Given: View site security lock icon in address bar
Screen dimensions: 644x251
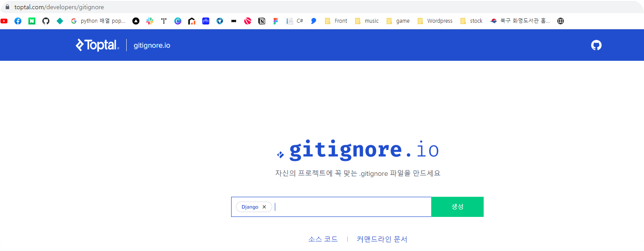Looking at the screenshot, I should (7, 7).
